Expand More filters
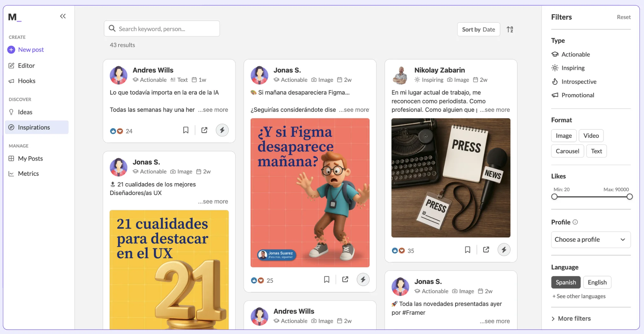The image size is (644, 334). (574, 318)
